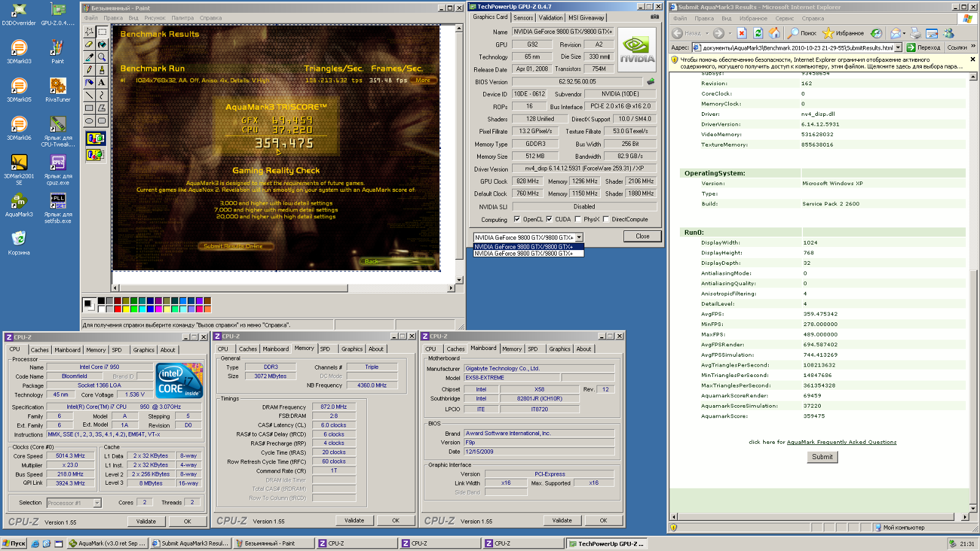
Task: Pick the Rectangle shape tool in Paint
Action: [x=89, y=108]
